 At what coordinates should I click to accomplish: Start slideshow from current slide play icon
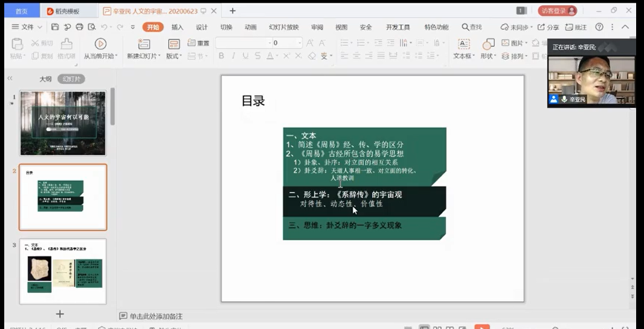point(100,43)
